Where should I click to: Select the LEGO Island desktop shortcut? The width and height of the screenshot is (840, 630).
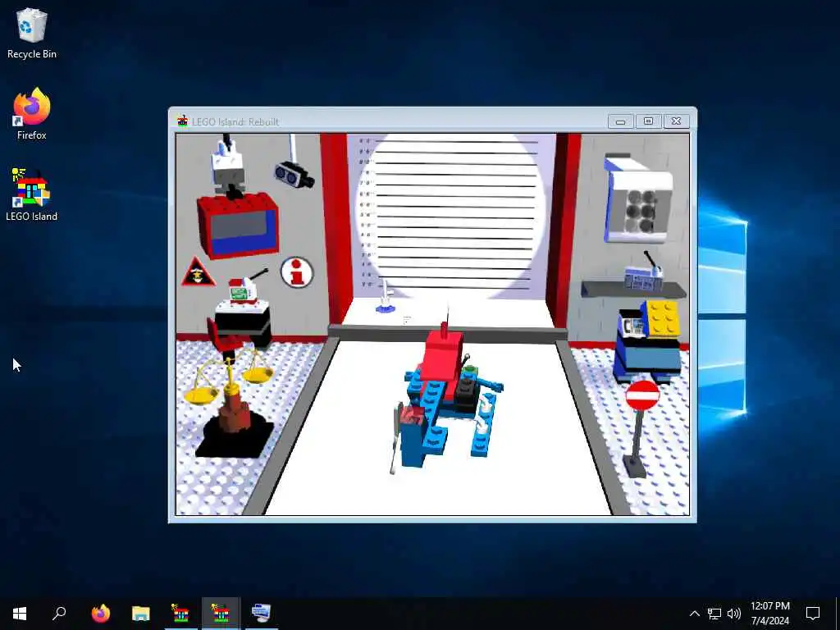[x=32, y=194]
